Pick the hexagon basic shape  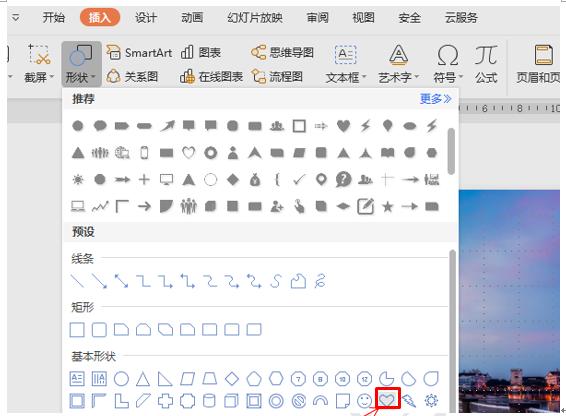[276, 379]
